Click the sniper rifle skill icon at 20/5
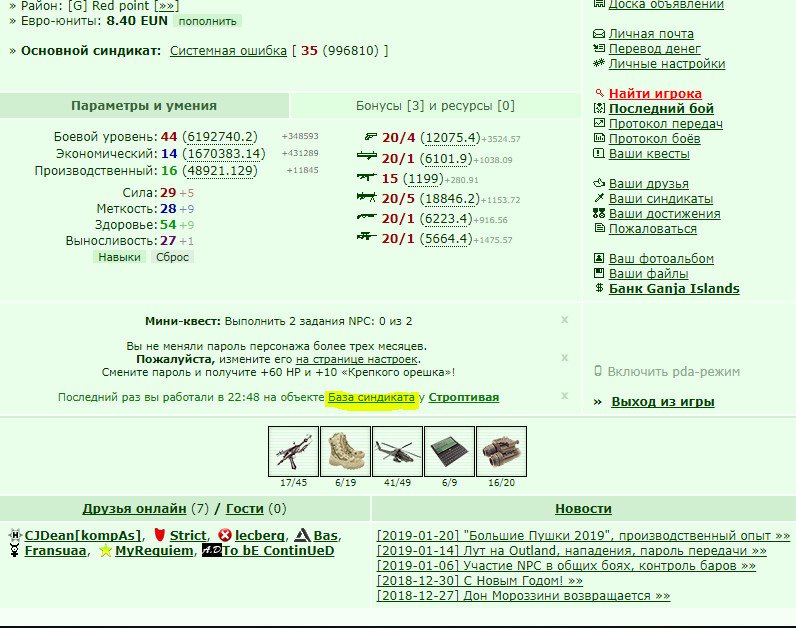Image resolution: width=796 pixels, height=628 pixels. coord(367,197)
